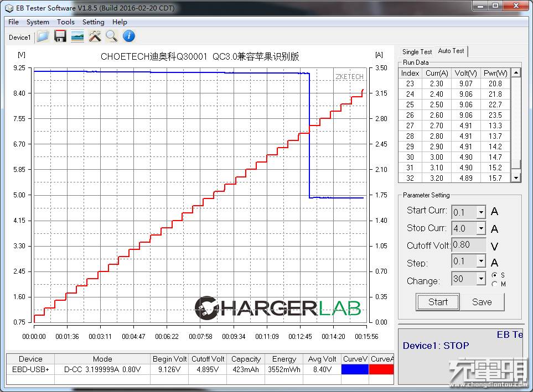Click the EBD-USB+ device cell
The image size is (533, 392).
coord(30,369)
